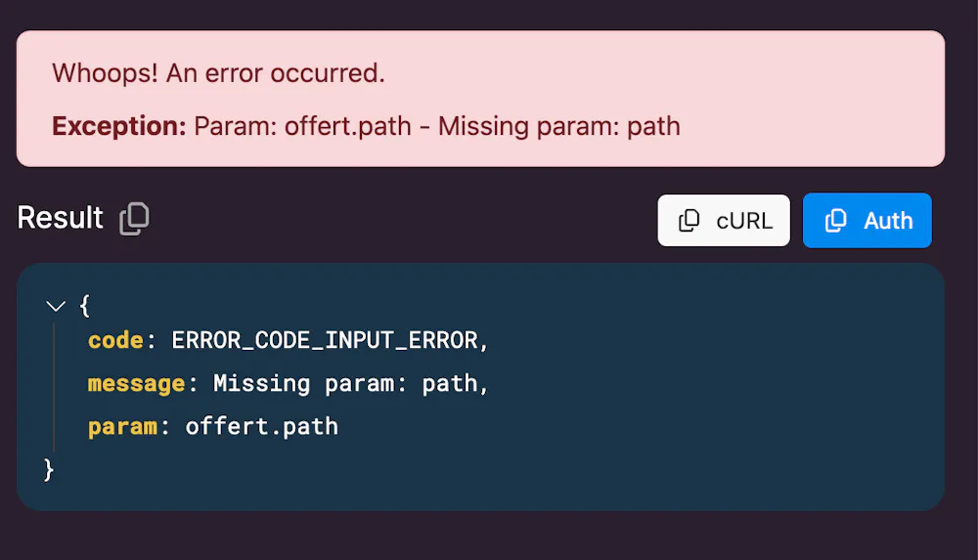Select the "param" key in the JSON
Viewport: 978px width, 560px height.
pyautogui.click(x=122, y=426)
